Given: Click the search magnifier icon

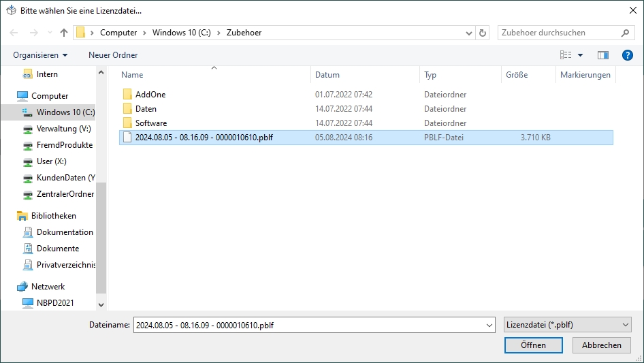Looking at the screenshot, I should pyautogui.click(x=625, y=33).
